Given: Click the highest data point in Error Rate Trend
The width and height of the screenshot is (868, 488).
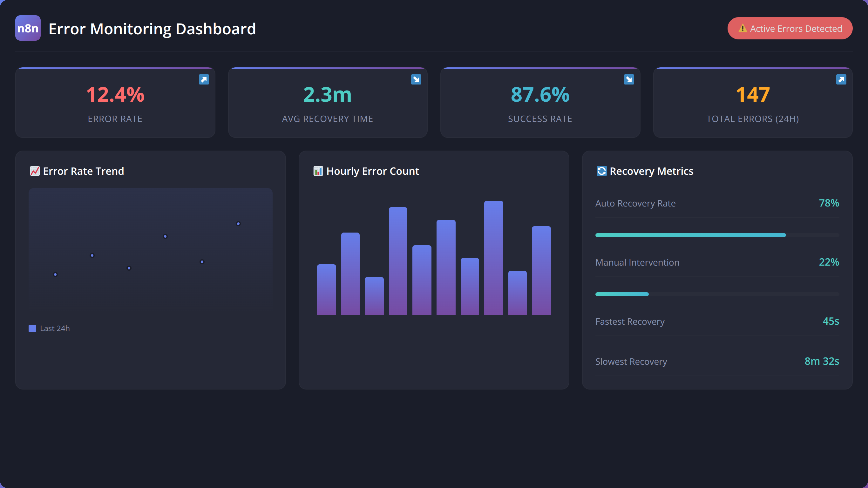Looking at the screenshot, I should pos(238,224).
